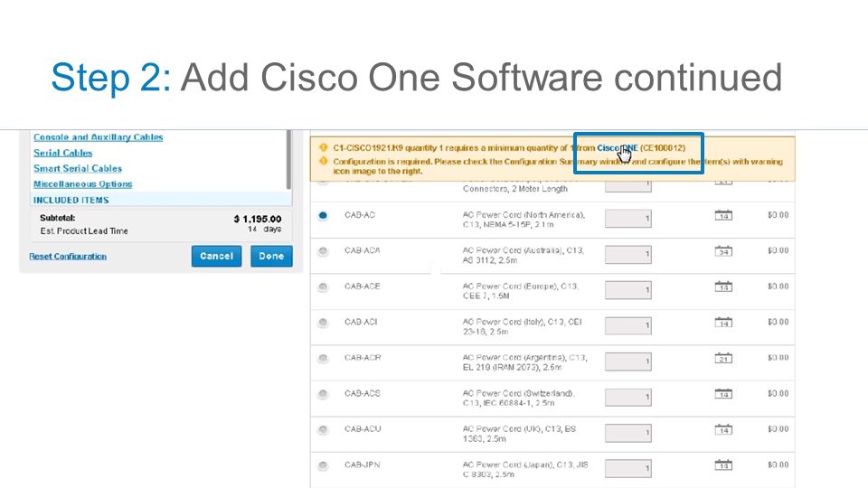Screen dimensions: 868x488
Task: Click quantity field for CAB-ACS
Action: (x=627, y=397)
